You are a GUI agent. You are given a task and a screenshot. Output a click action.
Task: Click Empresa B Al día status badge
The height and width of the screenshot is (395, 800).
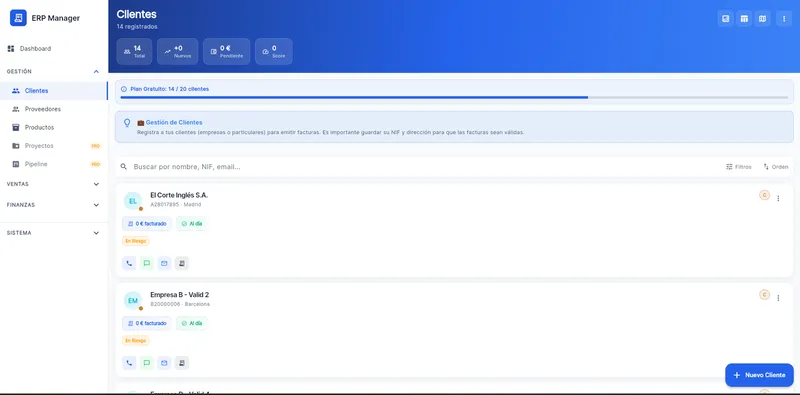192,323
